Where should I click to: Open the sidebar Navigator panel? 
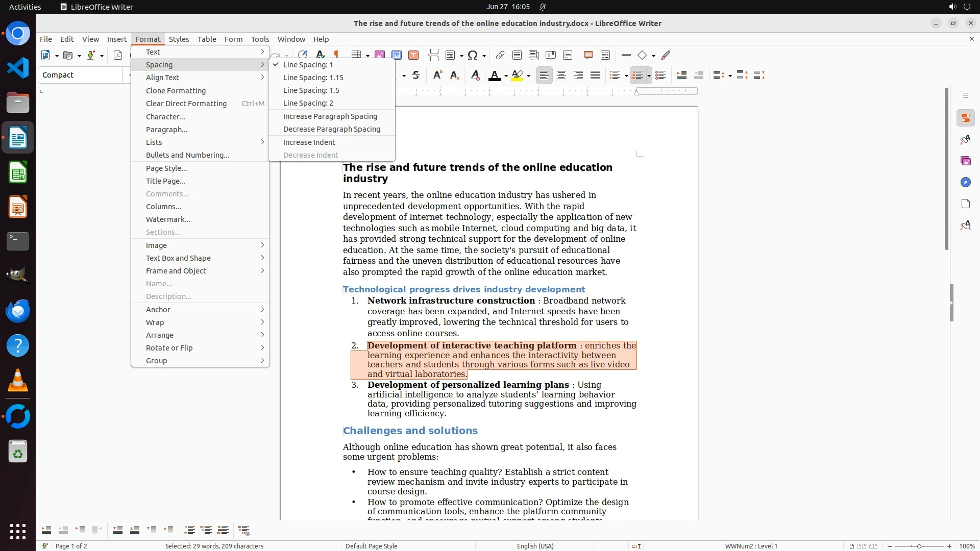pyautogui.click(x=965, y=183)
